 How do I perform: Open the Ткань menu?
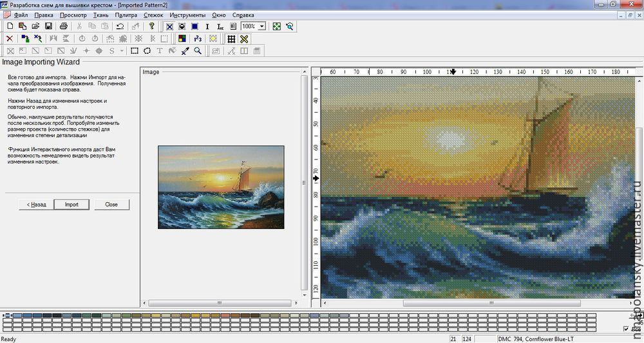pos(100,15)
